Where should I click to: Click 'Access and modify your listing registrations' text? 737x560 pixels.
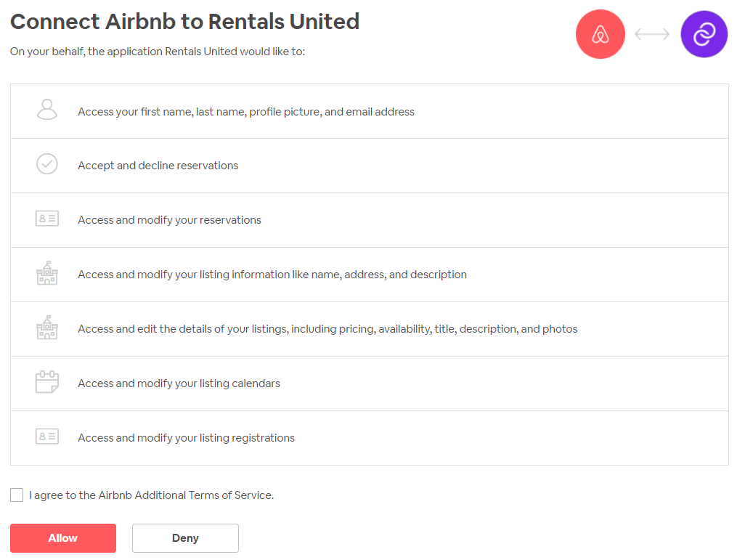(x=186, y=438)
